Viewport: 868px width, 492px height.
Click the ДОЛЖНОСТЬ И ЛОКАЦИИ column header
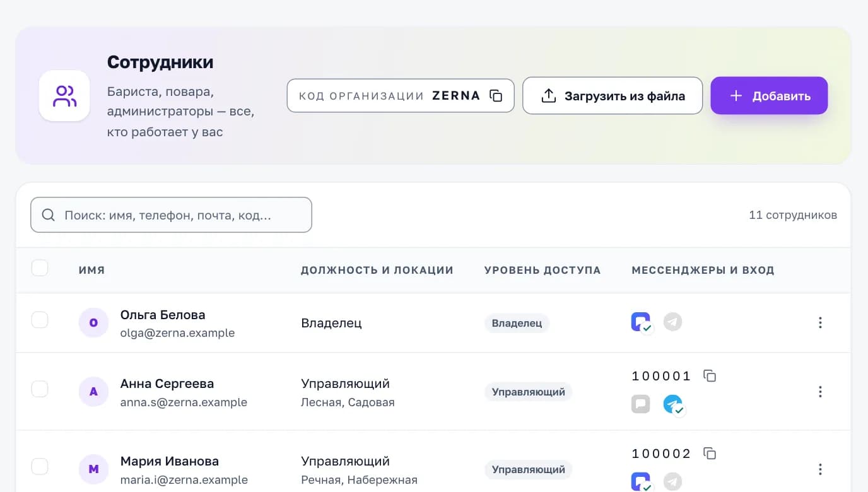point(377,270)
